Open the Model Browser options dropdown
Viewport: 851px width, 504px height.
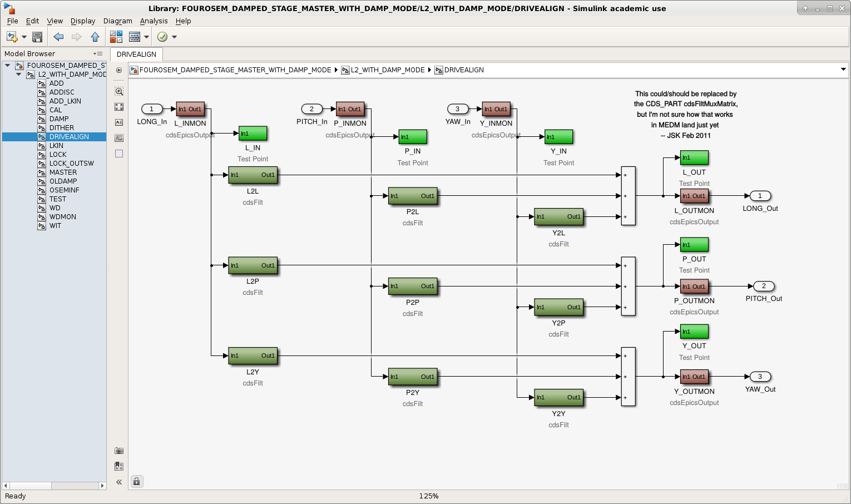point(98,53)
